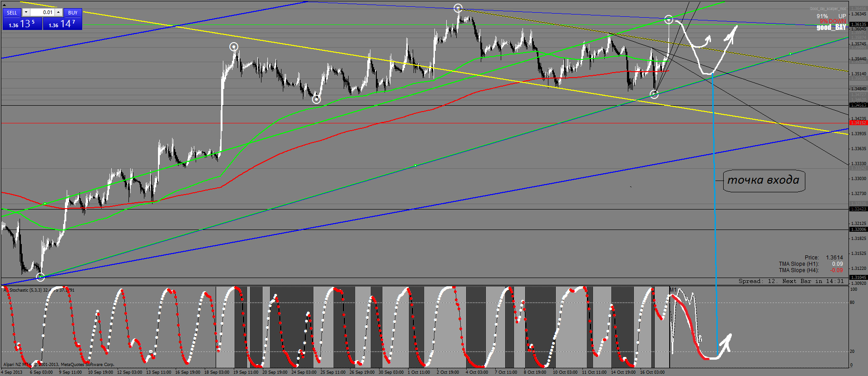The height and width of the screenshot is (376, 868).
Task: Click the '16 Oct 03:00' time axis label
Action: click(x=652, y=372)
